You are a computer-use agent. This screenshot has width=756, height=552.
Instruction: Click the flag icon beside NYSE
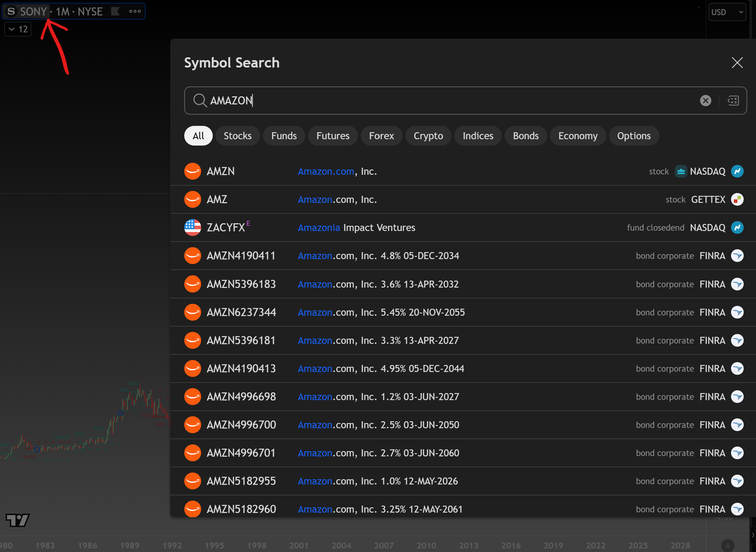click(115, 12)
